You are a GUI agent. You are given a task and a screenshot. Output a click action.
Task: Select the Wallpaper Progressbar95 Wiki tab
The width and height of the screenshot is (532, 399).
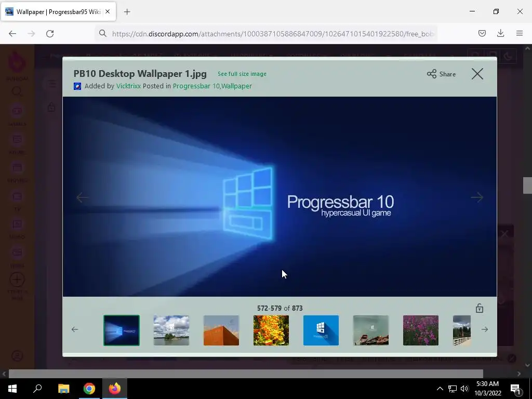(58, 12)
